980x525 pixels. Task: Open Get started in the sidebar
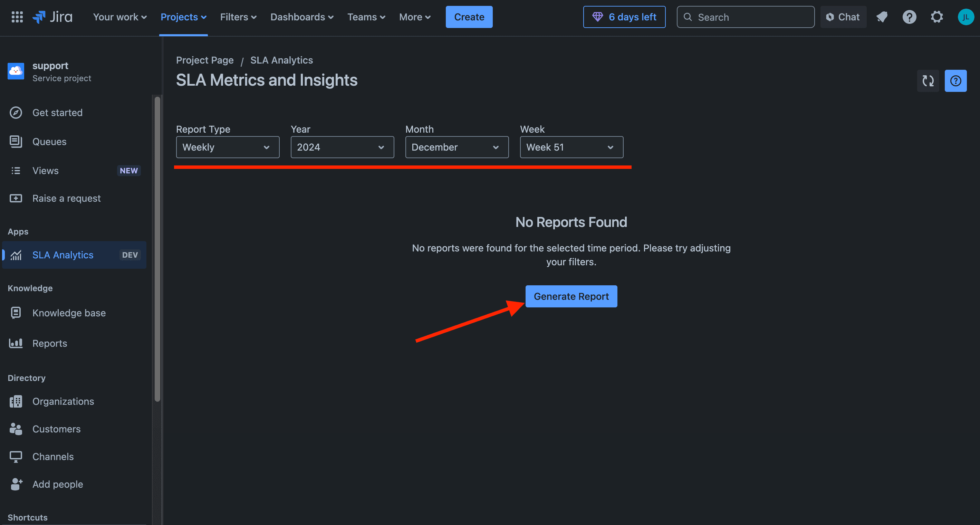click(74, 113)
